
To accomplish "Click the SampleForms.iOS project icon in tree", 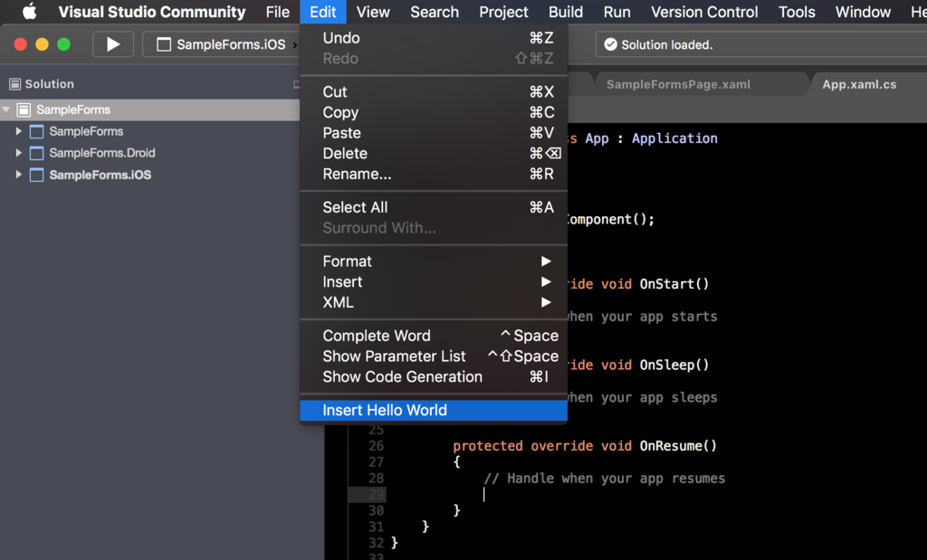I will tap(36, 175).
